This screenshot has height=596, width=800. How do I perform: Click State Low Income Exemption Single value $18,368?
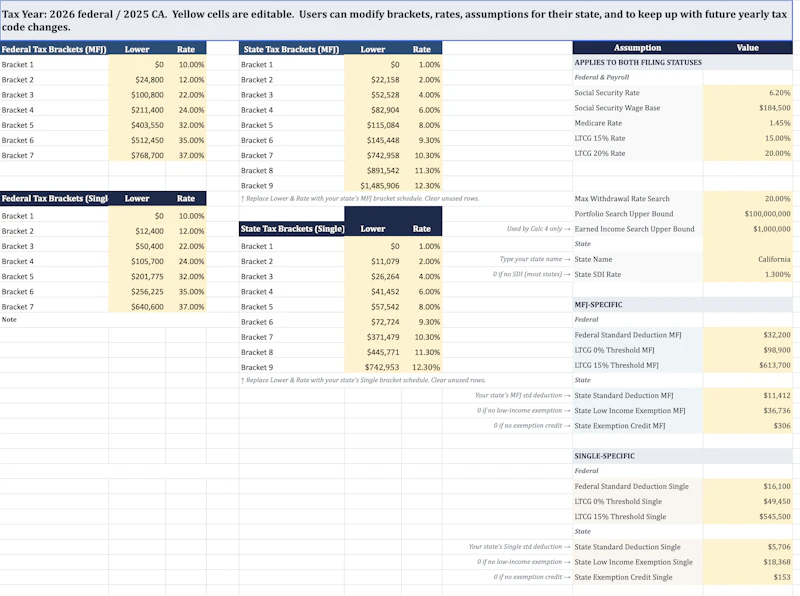(747, 562)
